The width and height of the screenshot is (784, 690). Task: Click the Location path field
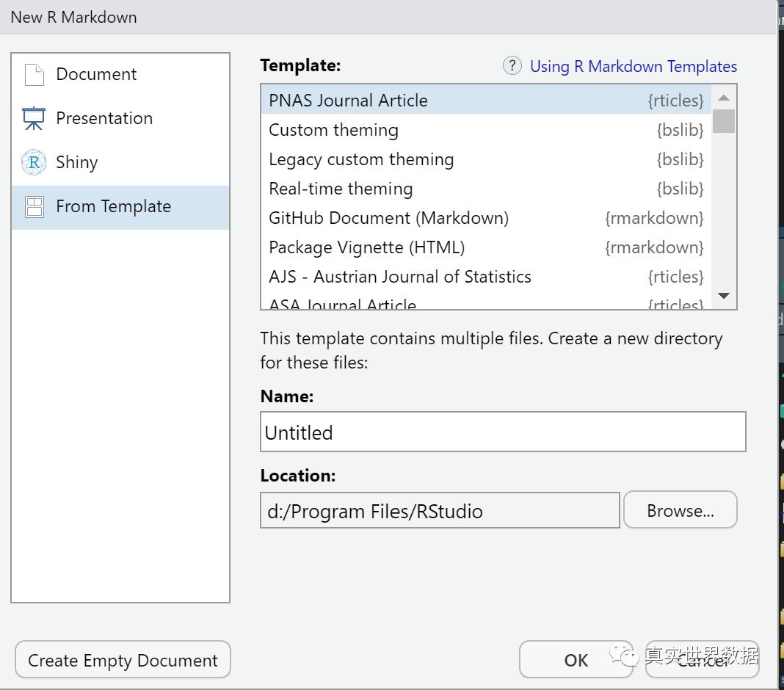pyautogui.click(x=439, y=511)
